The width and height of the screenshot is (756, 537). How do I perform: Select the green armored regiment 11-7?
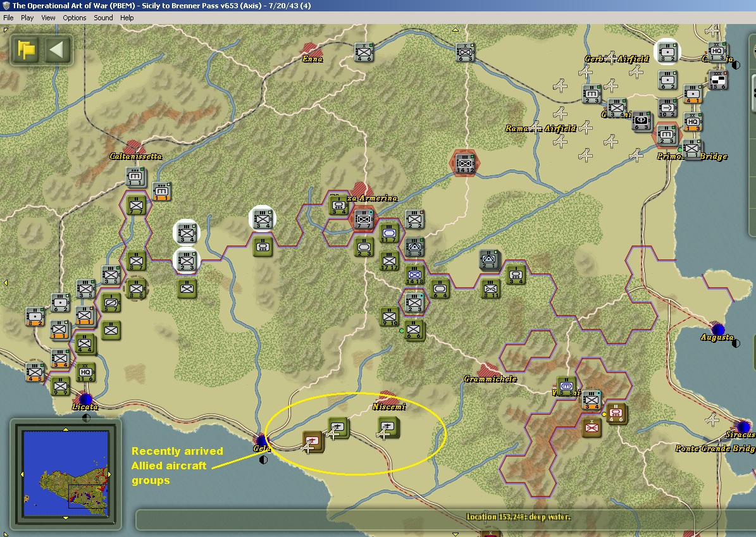coord(388,233)
